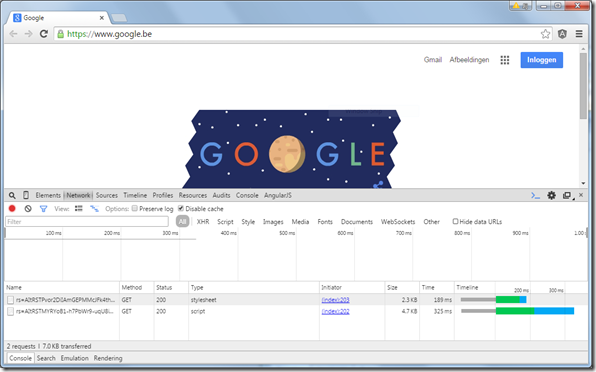Open the AngularJS tab
Viewport: 596px width, 372px height.
click(278, 195)
